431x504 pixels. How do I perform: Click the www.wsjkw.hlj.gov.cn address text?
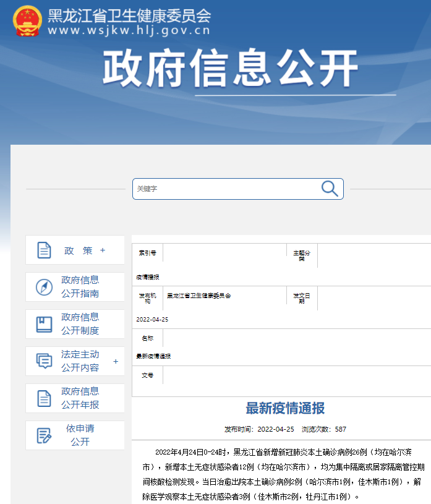tap(129, 30)
